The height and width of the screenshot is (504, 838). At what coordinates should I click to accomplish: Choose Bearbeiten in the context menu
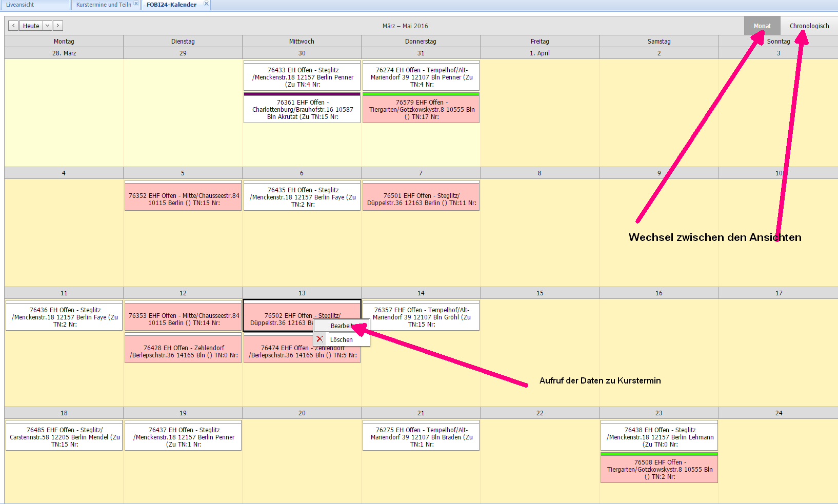point(341,326)
